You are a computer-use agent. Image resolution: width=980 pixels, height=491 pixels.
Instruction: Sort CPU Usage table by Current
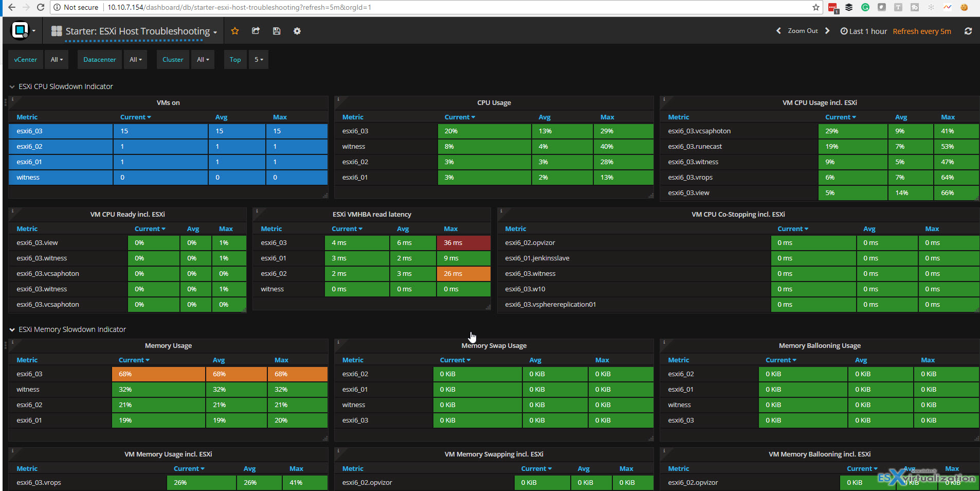pyautogui.click(x=460, y=117)
